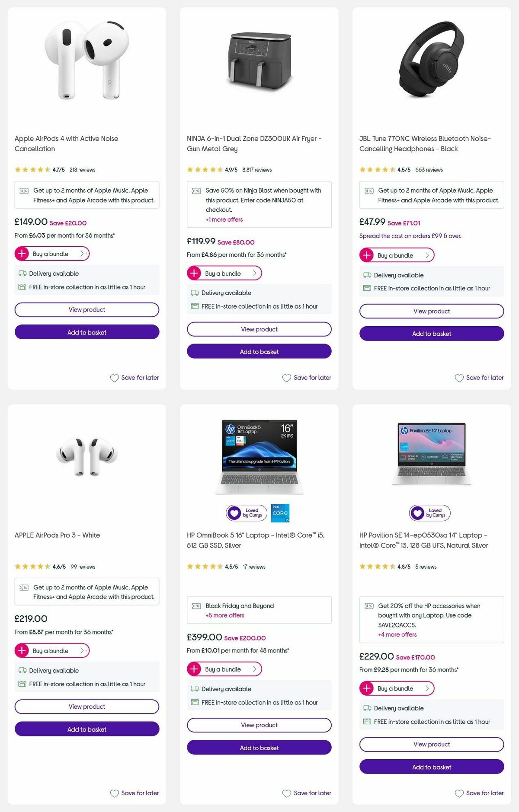519x812 pixels.
Task: Click the plus icon on AirPods 4 Buy a bundle
Action: [22, 254]
